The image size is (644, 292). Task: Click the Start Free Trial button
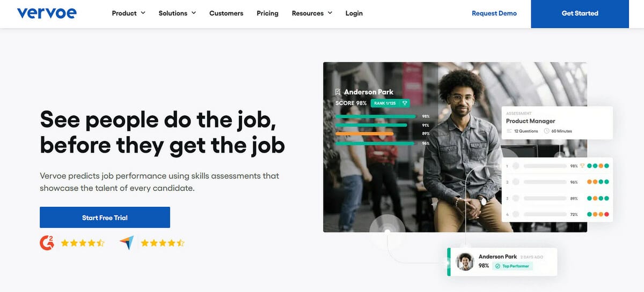click(x=105, y=218)
